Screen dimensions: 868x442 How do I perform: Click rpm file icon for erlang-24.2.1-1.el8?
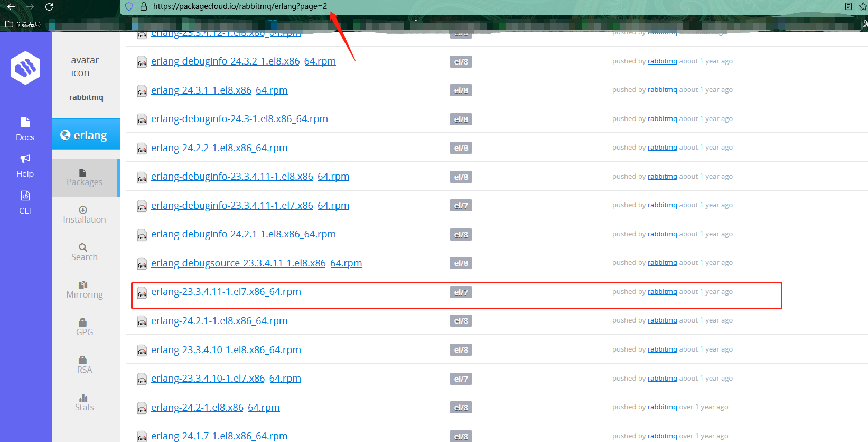[142, 321]
